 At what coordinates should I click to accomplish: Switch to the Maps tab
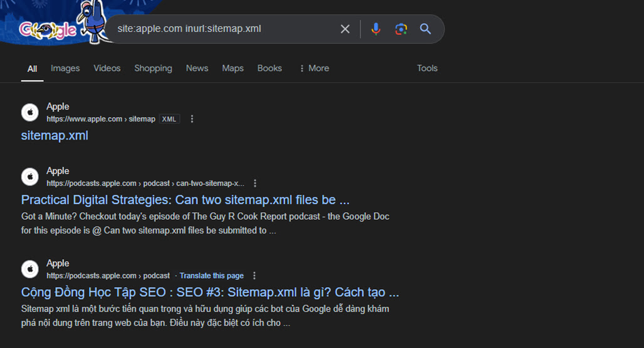coord(233,68)
